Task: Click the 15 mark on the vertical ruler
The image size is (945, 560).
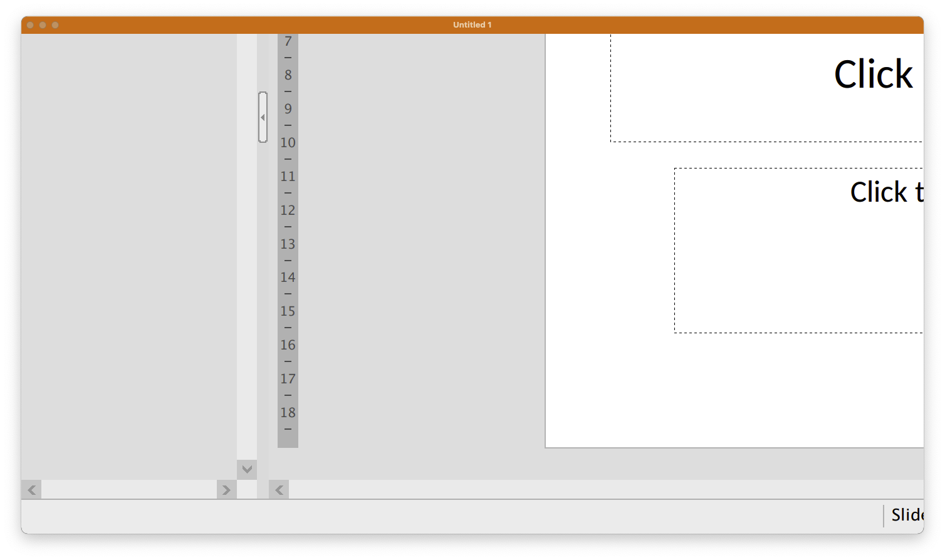Action: click(x=288, y=311)
